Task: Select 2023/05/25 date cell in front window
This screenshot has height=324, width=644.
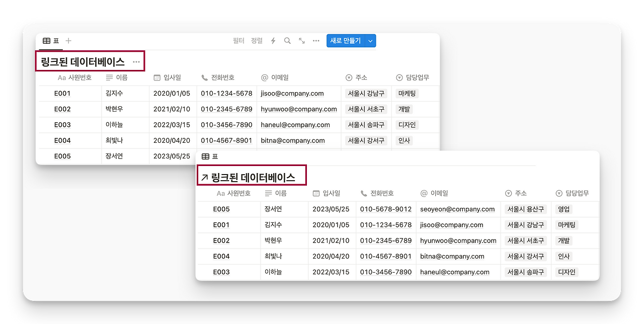Action: [x=331, y=209]
